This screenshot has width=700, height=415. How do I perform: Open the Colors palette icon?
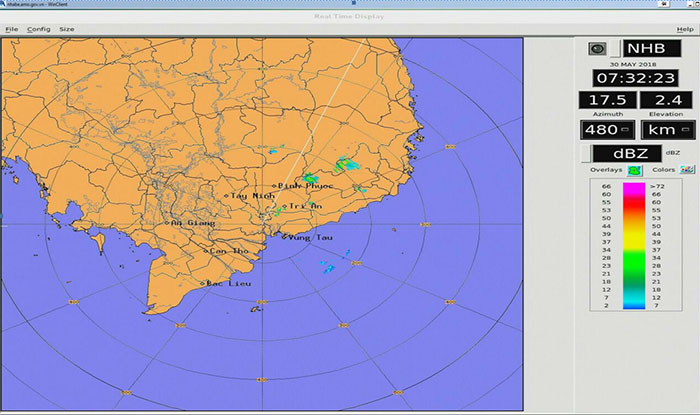click(x=687, y=170)
